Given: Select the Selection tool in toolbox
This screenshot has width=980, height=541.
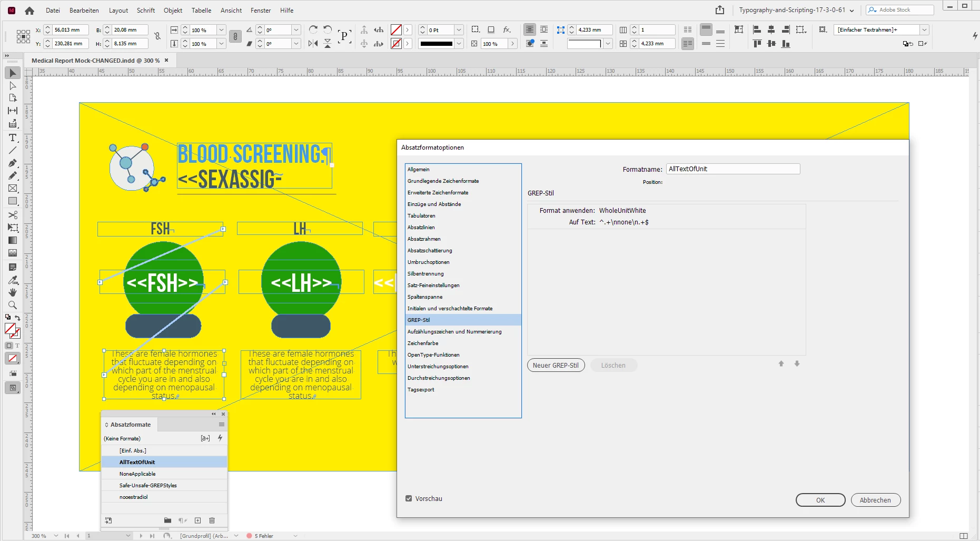Looking at the screenshot, I should tap(13, 73).
